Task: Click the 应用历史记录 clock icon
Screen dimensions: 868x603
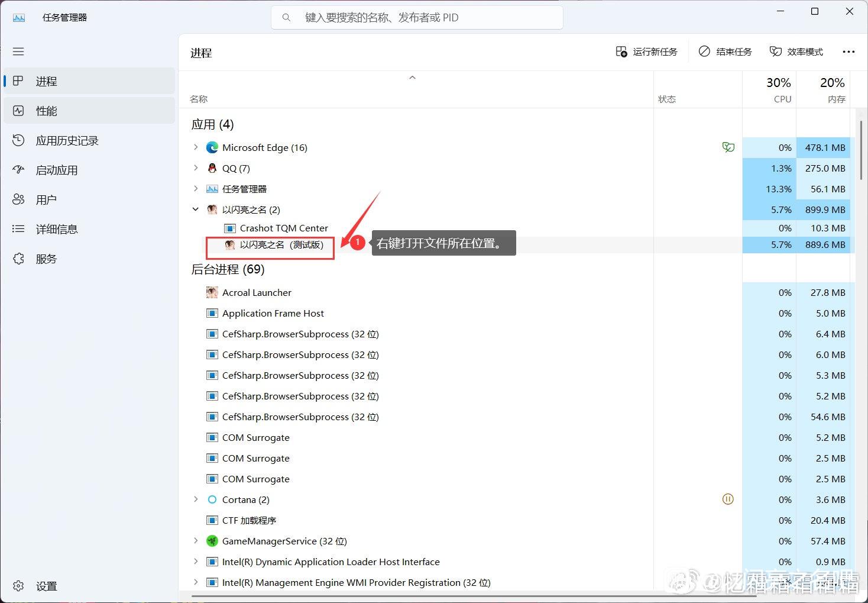Action: [18, 140]
